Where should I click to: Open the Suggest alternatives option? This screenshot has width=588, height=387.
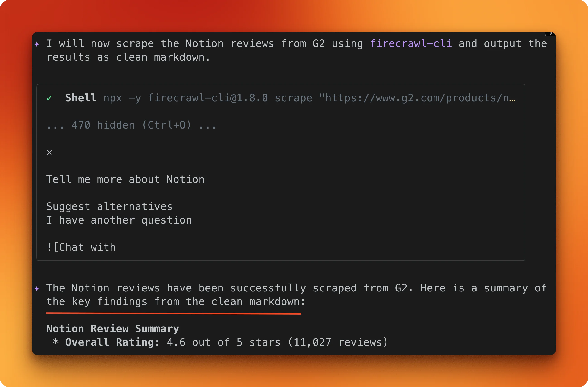(109, 207)
